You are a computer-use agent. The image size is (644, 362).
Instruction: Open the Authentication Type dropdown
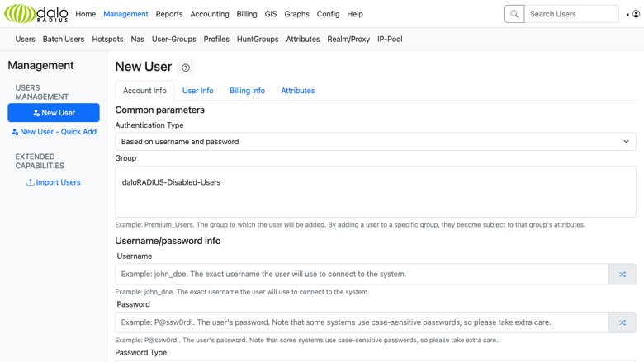376,142
